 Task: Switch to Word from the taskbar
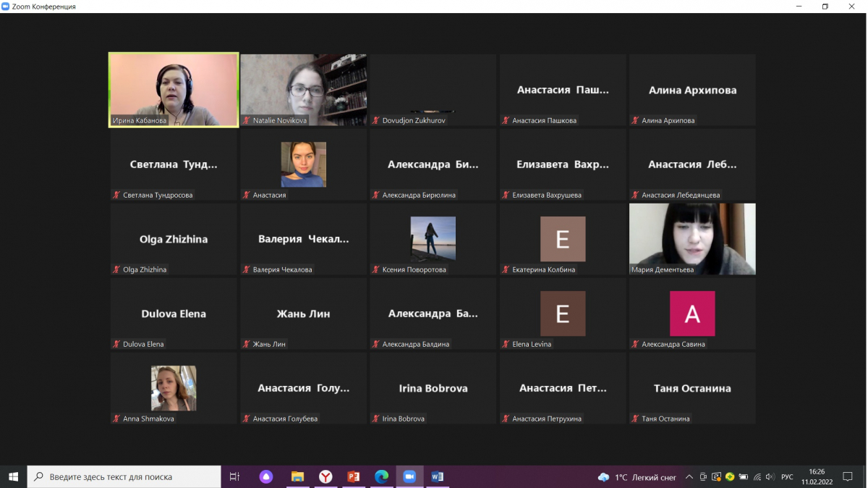[437, 476]
